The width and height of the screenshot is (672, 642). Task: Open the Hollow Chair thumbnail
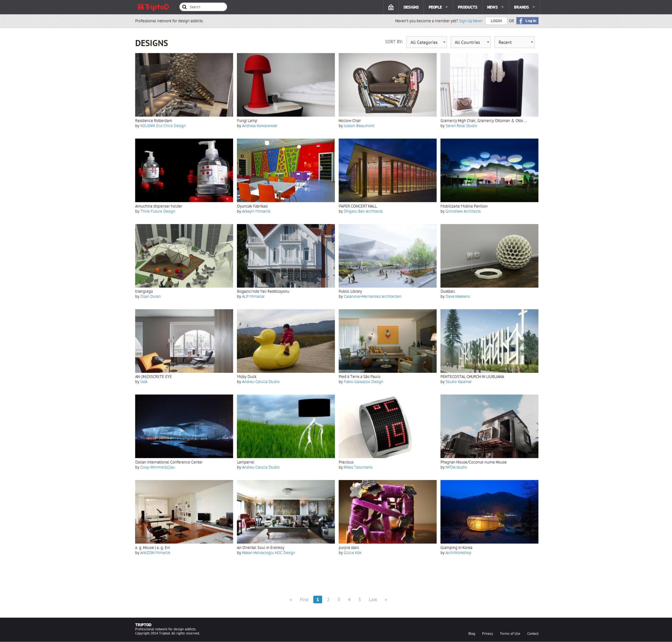[387, 85]
